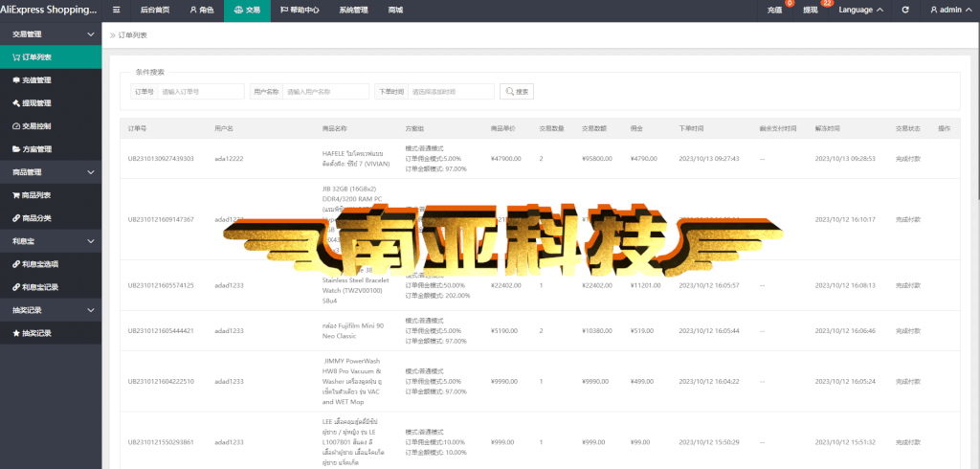This screenshot has height=469, width=980.
Task: Select order number UB2310121605444421
Action: 161,331
